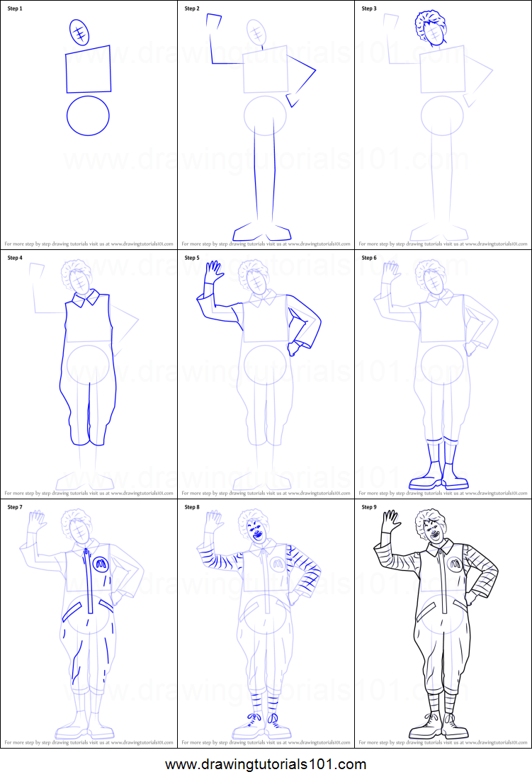Viewport: 532px width, 784px height.
Task: Click the Step 1 drawing panel
Action: (89, 125)
